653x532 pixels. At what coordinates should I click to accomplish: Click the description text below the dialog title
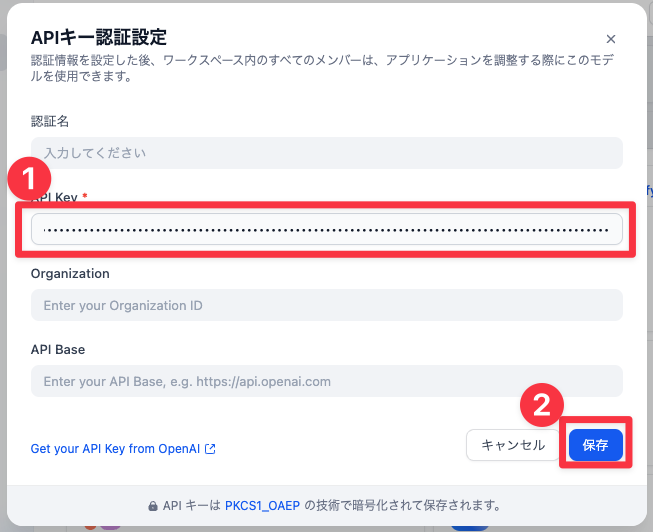click(x=300, y=67)
